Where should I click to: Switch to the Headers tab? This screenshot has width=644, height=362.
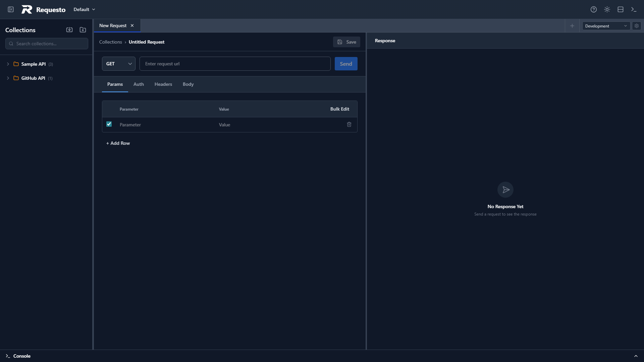tap(163, 84)
